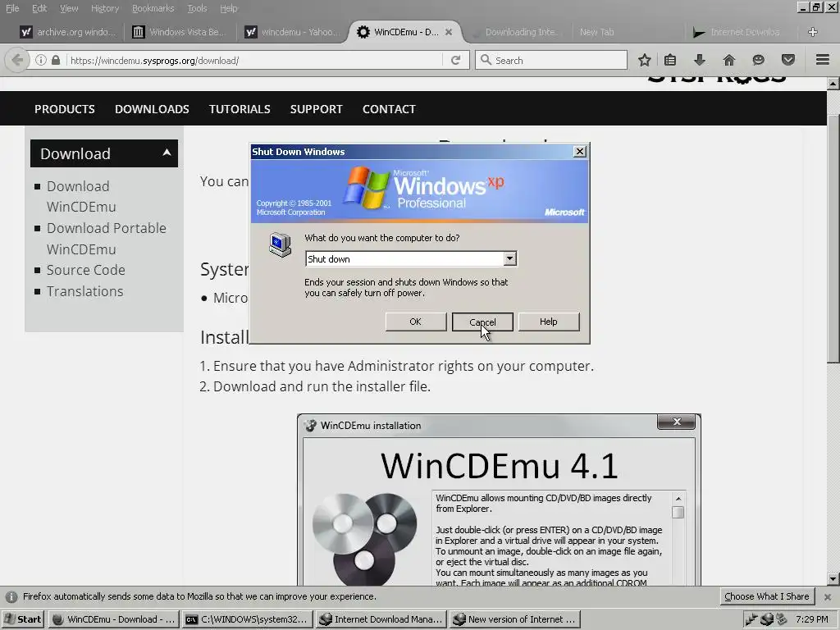Screen dimensions: 840x630
Task: Switch to the C:\WINDOWS\system32 taskbar window
Action: (248, 619)
